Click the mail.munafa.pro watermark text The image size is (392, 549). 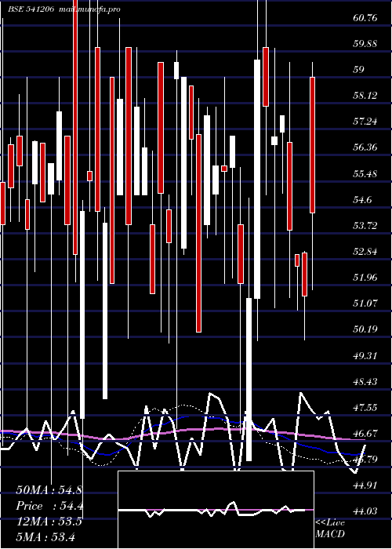coord(89,9)
